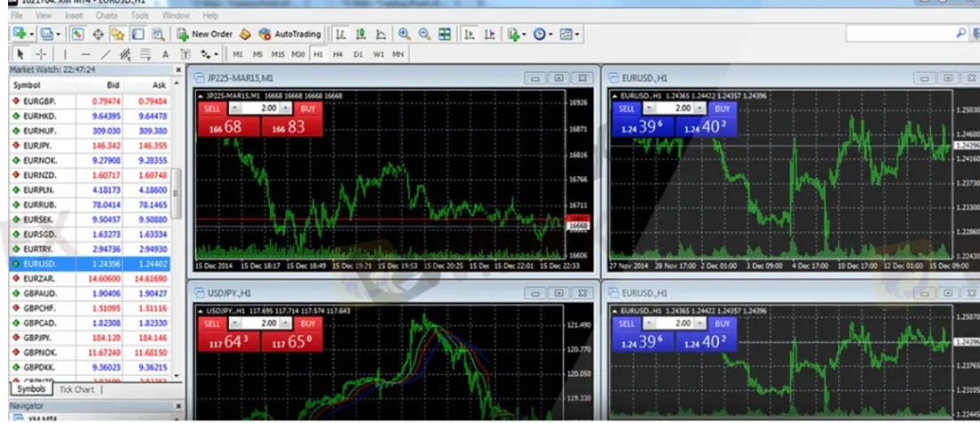Switch timeframe to H4

click(337, 54)
